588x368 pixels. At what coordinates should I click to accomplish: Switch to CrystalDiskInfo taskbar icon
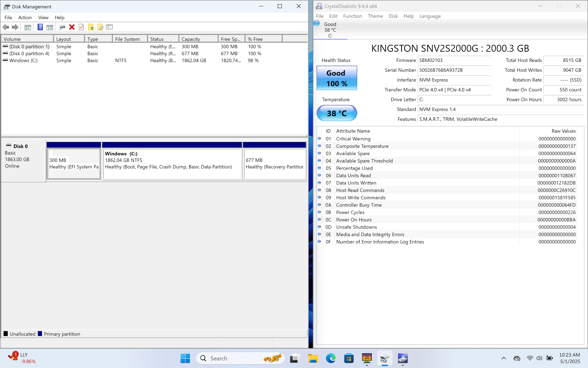point(403,358)
